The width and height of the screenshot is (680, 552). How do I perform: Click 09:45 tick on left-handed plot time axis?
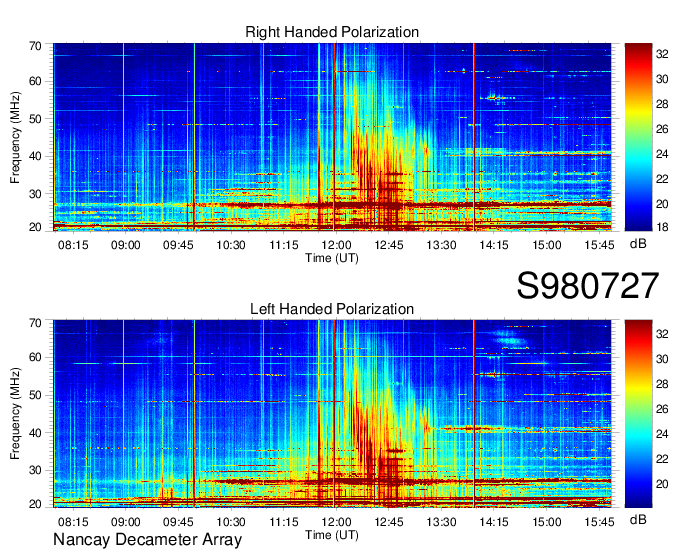178,521
